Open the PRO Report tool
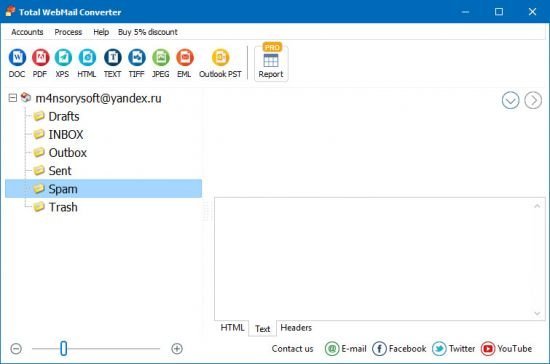Screen dimensions: 550x364 click(271, 62)
